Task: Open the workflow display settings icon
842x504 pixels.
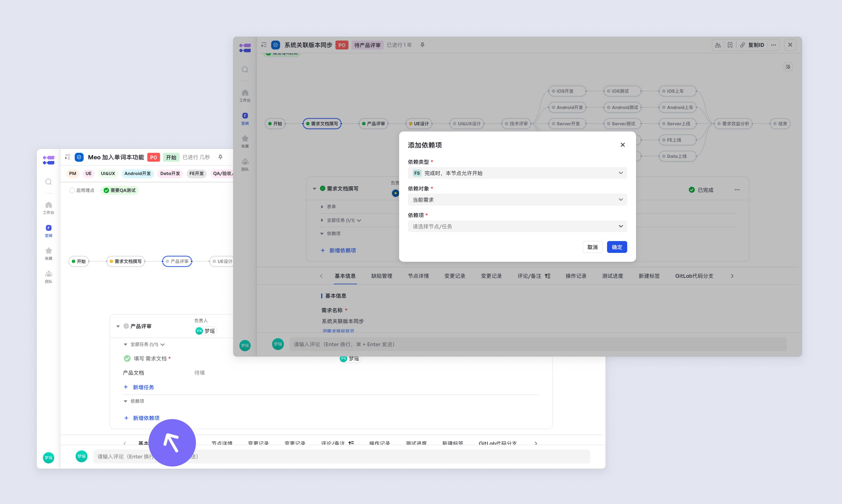Action: [788, 67]
